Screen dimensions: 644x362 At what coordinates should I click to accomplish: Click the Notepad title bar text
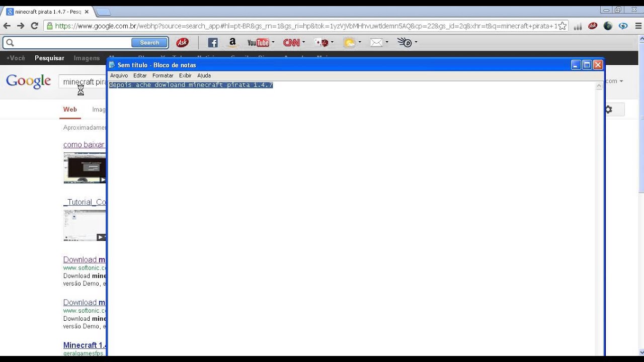tap(157, 65)
